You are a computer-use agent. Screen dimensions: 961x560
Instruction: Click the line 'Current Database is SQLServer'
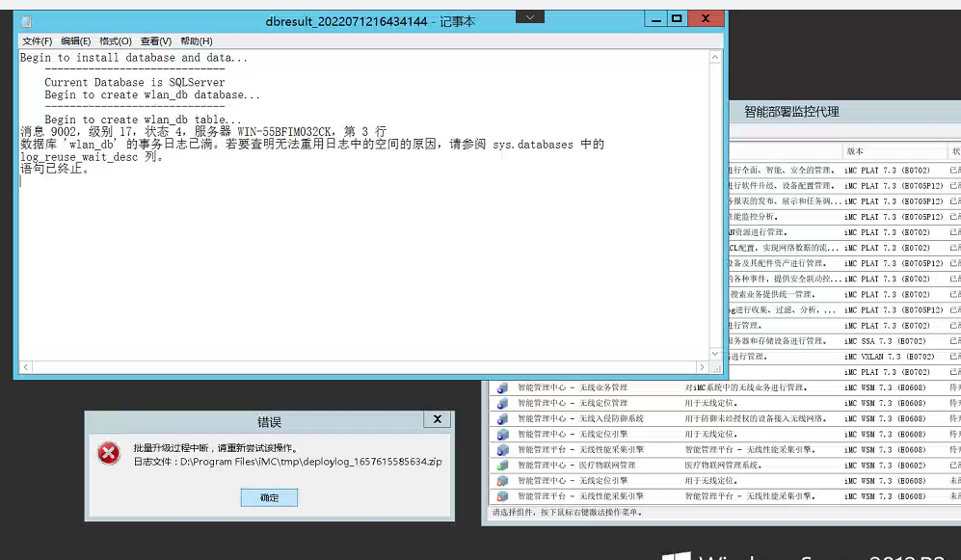tap(135, 82)
